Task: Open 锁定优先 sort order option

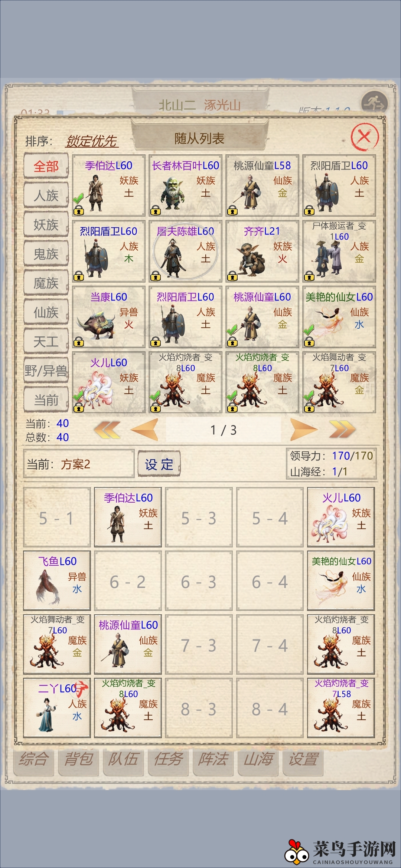Action: point(92,141)
